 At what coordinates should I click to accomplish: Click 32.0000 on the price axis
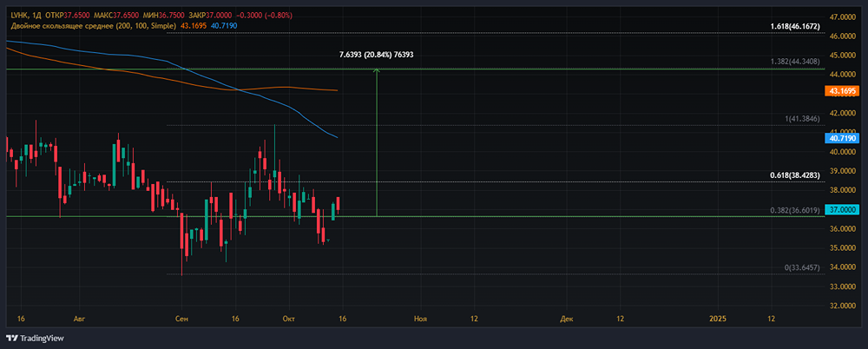point(843,306)
